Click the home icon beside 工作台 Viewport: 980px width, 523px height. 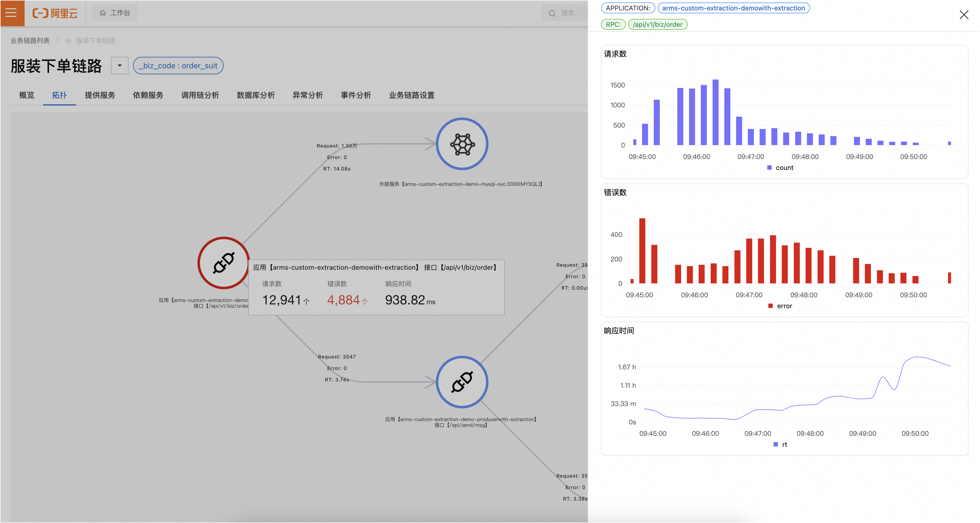(x=103, y=13)
